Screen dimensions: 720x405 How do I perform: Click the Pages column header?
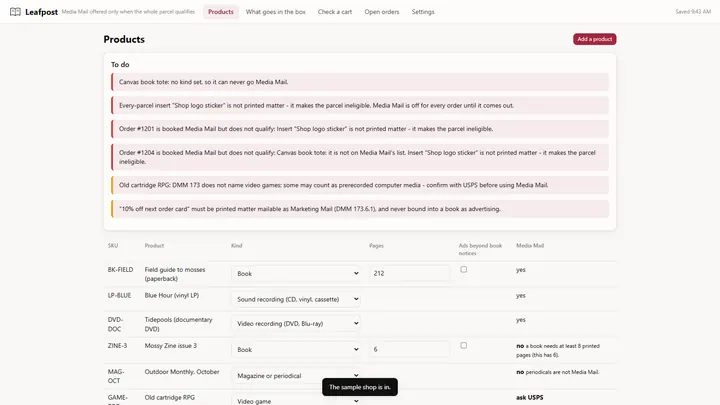(376, 246)
